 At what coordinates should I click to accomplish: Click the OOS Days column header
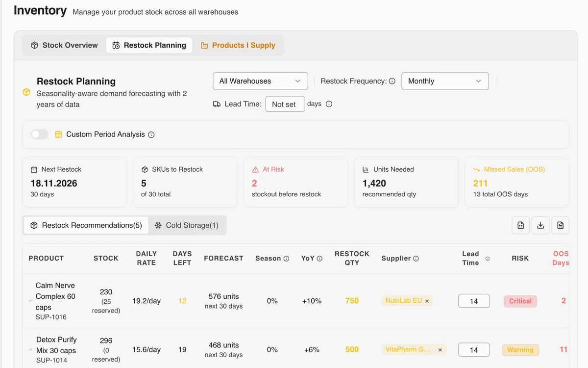[561, 258]
